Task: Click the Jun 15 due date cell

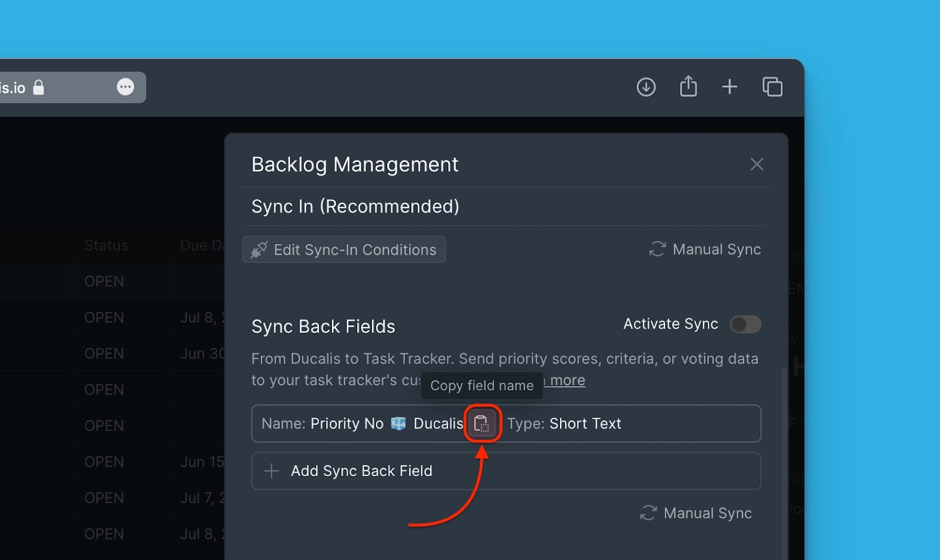Action: (x=202, y=462)
